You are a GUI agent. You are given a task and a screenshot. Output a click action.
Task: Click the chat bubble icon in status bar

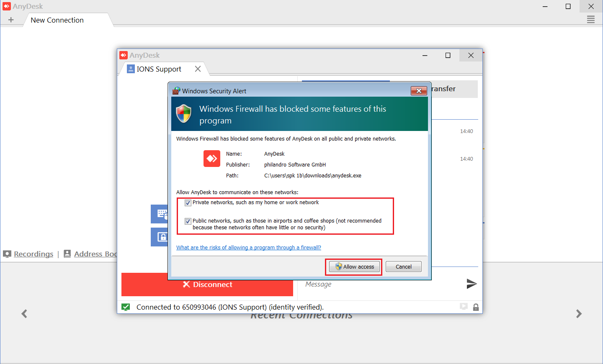[x=464, y=307]
